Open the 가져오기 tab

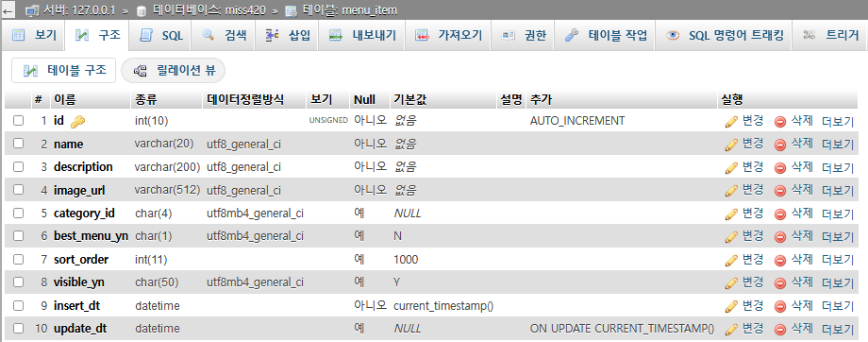(x=448, y=36)
